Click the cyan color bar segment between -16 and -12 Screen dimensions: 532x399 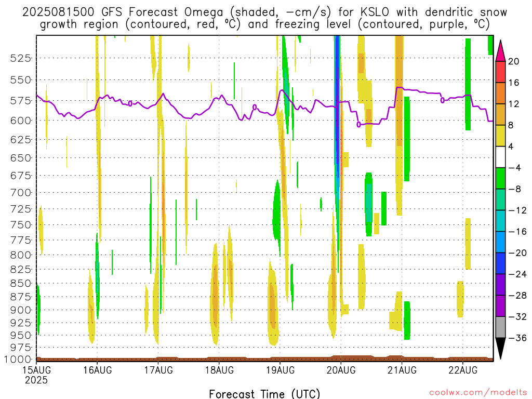coord(500,221)
